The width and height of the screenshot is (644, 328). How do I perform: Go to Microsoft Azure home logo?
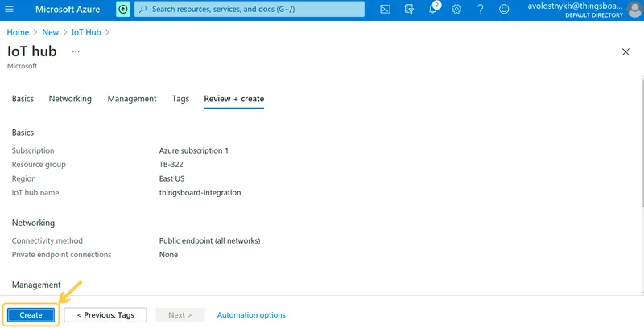coord(68,9)
